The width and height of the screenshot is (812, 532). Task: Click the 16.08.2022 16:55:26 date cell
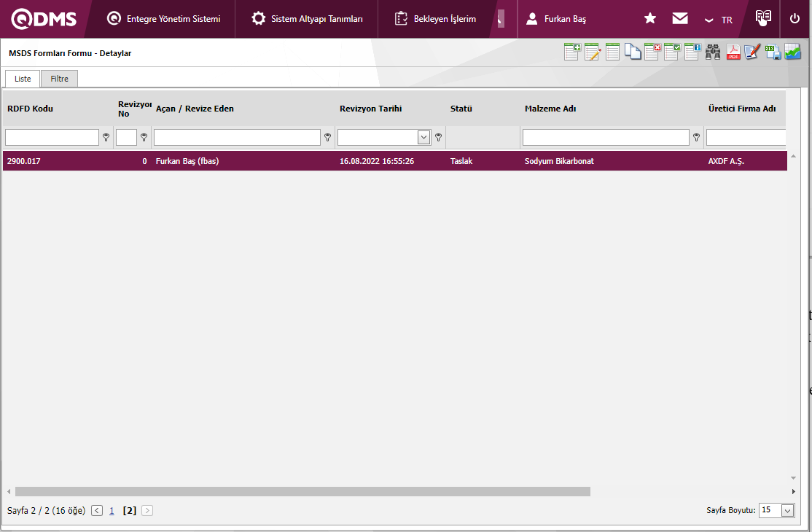click(x=377, y=161)
